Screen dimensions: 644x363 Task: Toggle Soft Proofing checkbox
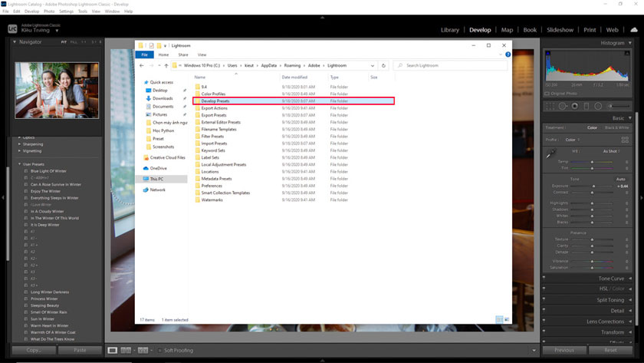click(x=160, y=350)
